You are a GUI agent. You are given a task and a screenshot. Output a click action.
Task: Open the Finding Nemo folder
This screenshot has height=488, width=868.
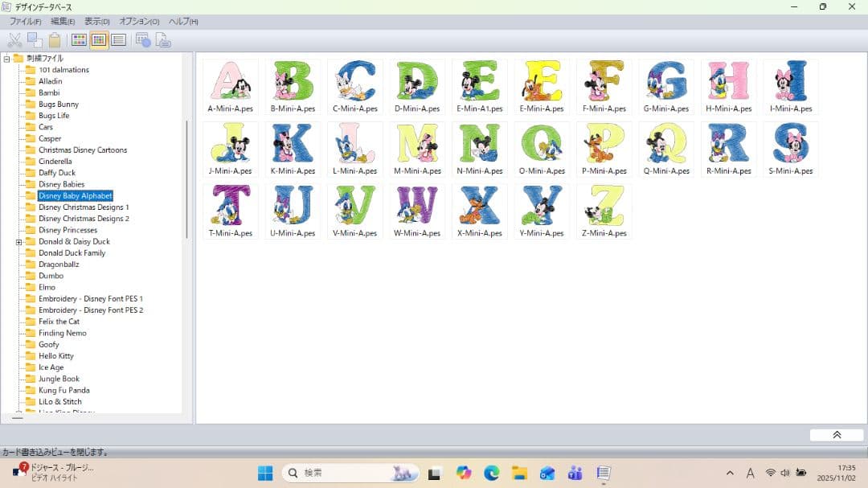click(62, 333)
